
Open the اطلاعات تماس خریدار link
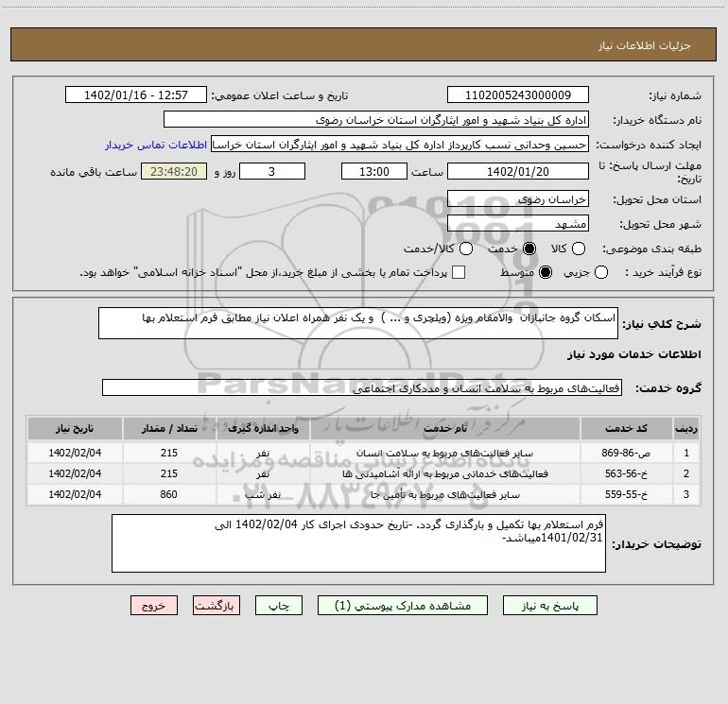click(x=156, y=145)
